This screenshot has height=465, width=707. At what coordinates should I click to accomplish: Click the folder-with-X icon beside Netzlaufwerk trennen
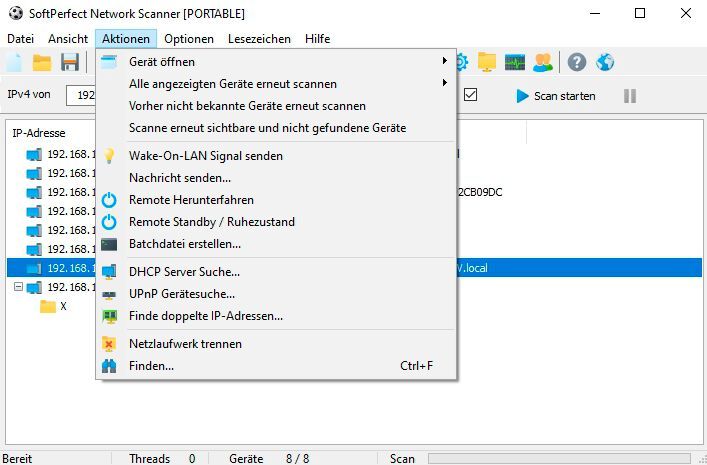[109, 344]
